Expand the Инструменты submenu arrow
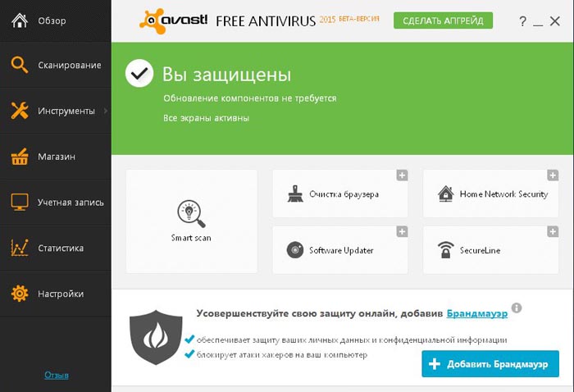Screen dimensions: 574x392 106,111
